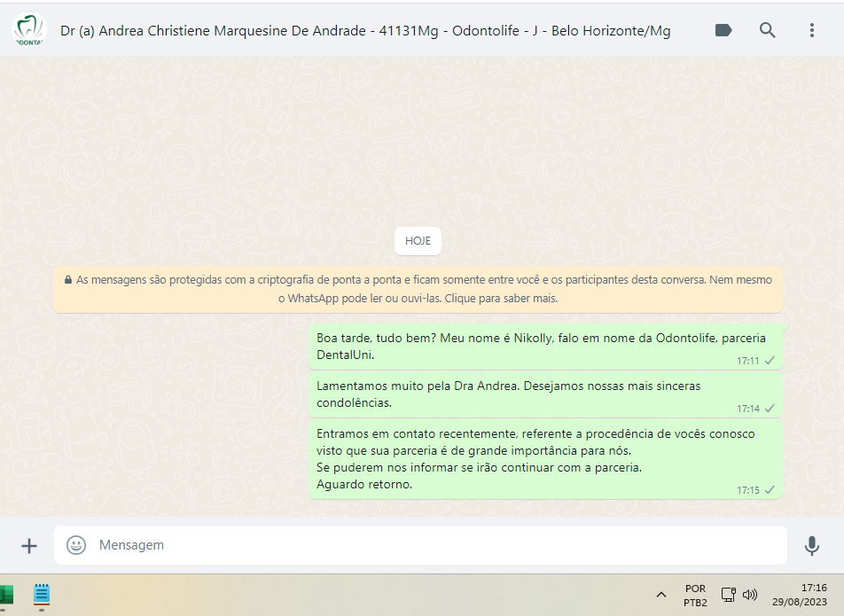Select the 'Entramos em contato recentemente' message

[x=545, y=459]
